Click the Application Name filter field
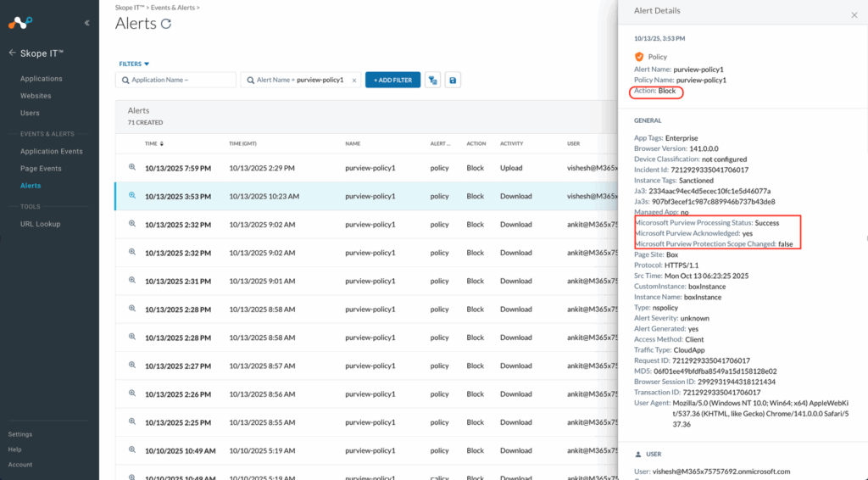 click(175, 80)
